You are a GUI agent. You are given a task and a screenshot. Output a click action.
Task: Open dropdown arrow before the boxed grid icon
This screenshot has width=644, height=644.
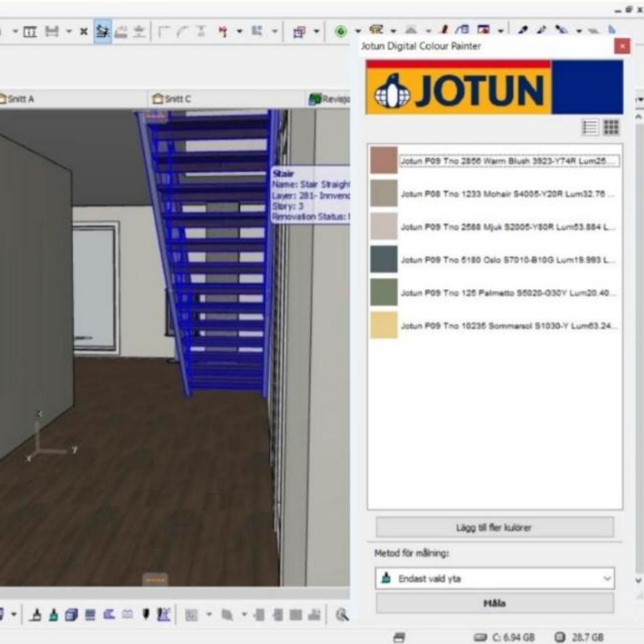click(15, 32)
